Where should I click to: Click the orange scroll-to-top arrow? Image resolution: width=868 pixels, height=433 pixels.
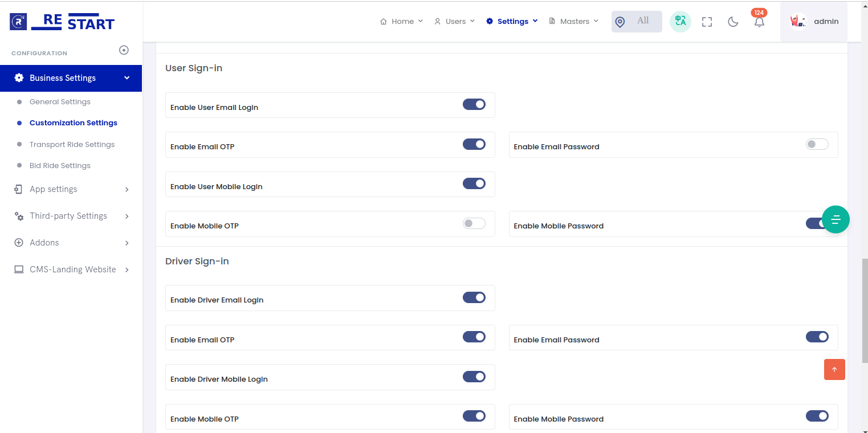pos(834,369)
